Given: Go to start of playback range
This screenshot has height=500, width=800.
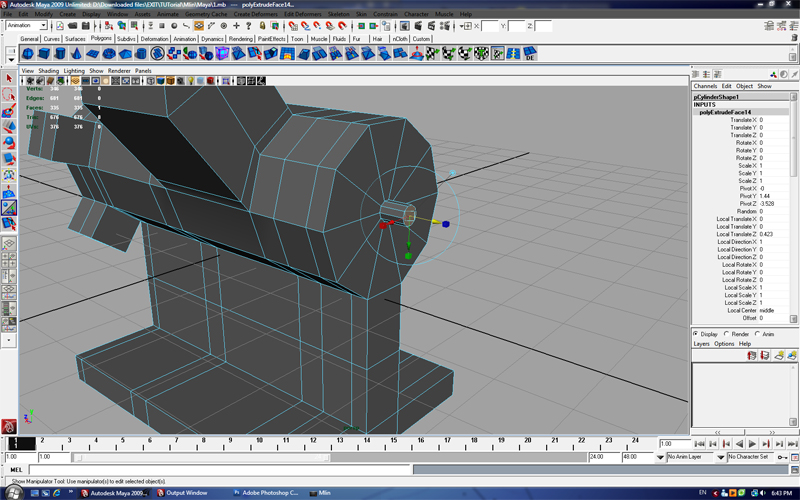Looking at the screenshot, I should (698, 443).
